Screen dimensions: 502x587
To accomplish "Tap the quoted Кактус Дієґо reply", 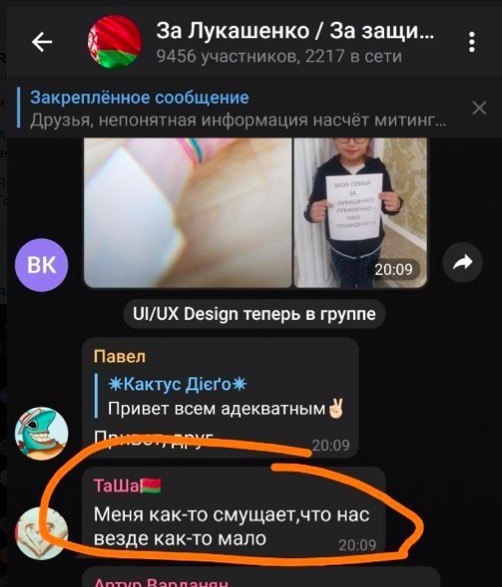I will [x=220, y=396].
